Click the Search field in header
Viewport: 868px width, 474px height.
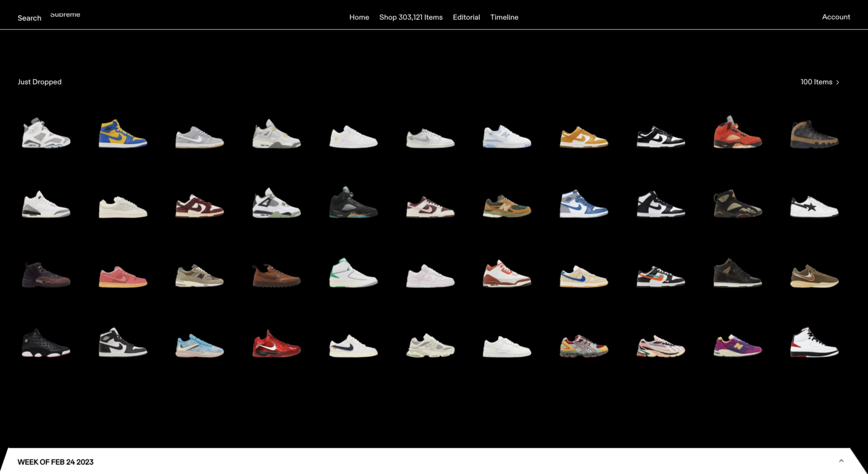(29, 18)
